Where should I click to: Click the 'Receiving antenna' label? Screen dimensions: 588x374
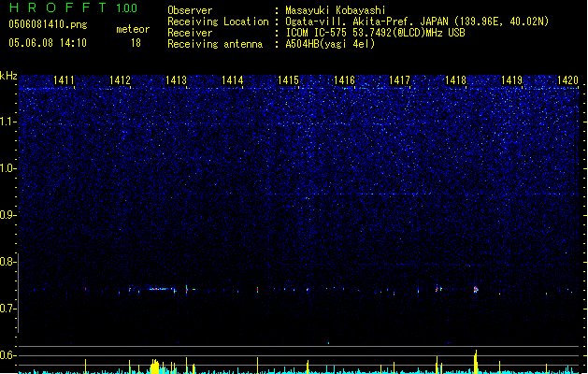coord(215,44)
